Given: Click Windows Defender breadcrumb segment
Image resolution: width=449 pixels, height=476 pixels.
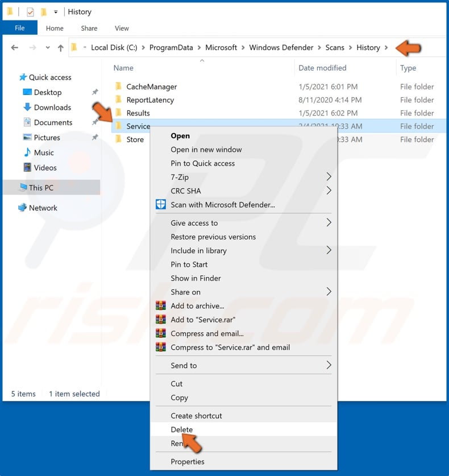Looking at the screenshot, I should tap(281, 48).
